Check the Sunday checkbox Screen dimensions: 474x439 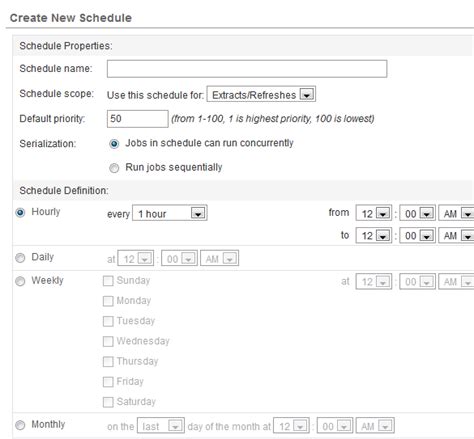coord(108,281)
